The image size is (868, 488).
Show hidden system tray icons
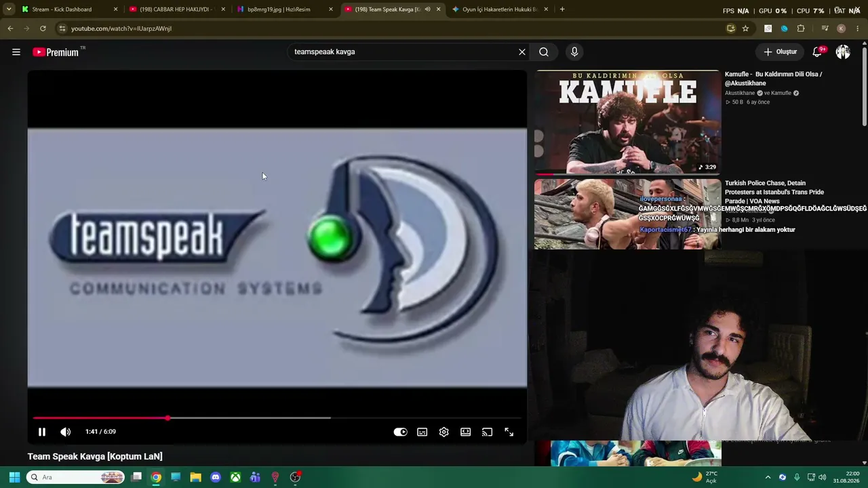tap(768, 477)
